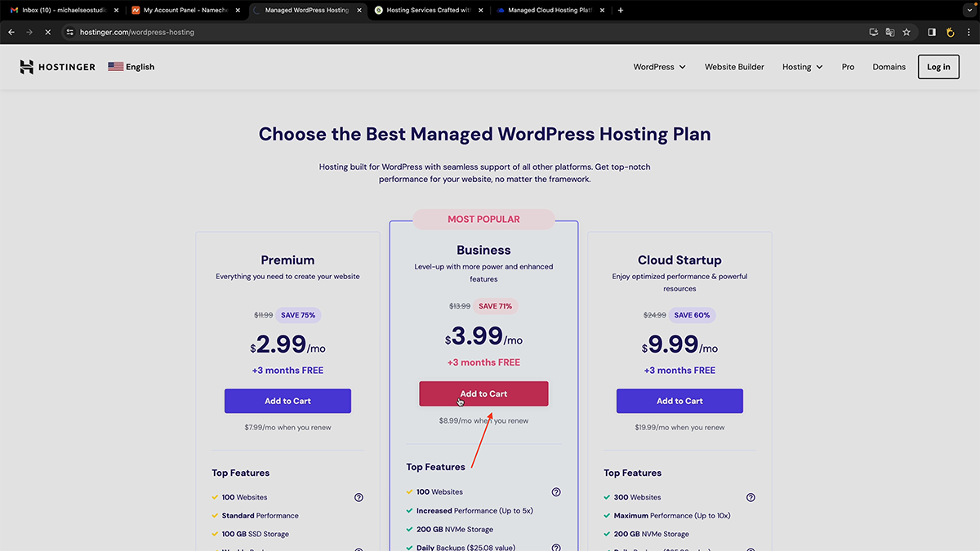View site information icon in address bar
Screen dimensions: 980x551
click(70, 32)
